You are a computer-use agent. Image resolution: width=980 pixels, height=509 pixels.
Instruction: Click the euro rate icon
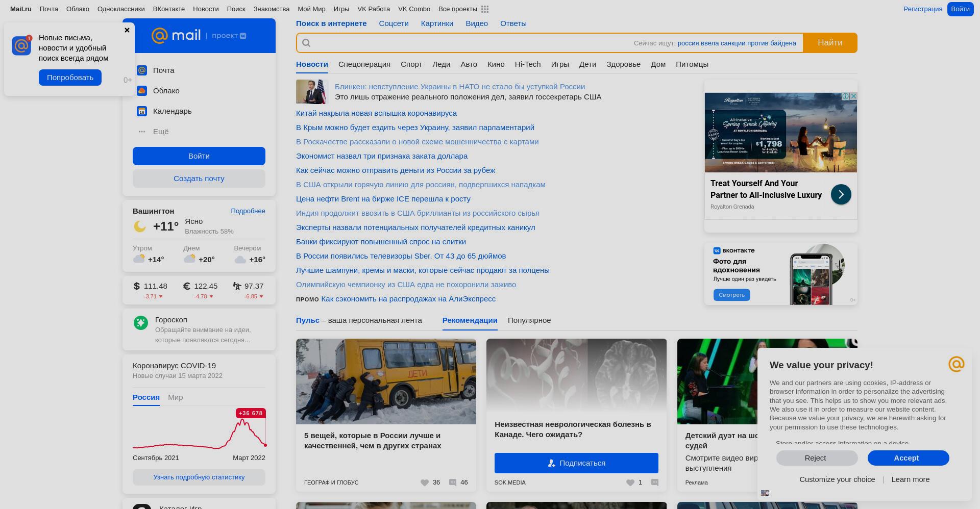(x=186, y=286)
